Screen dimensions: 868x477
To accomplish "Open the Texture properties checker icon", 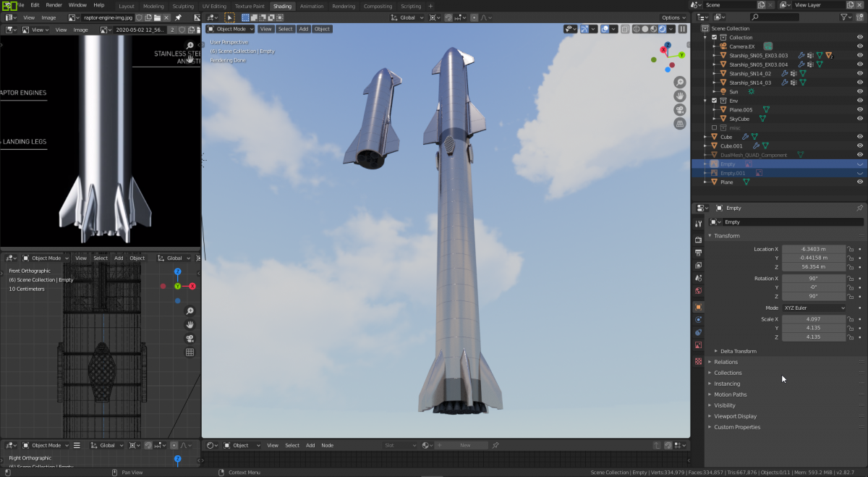I will point(698,360).
